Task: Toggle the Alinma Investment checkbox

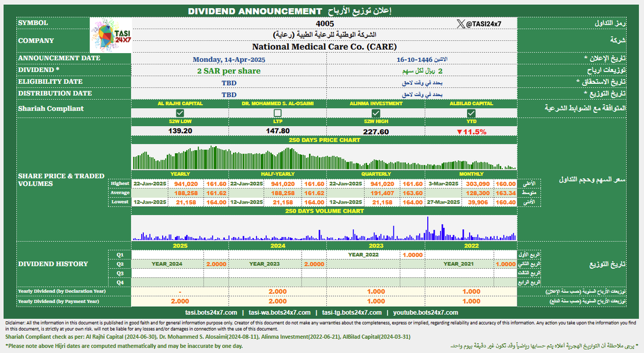Action: 376,113
